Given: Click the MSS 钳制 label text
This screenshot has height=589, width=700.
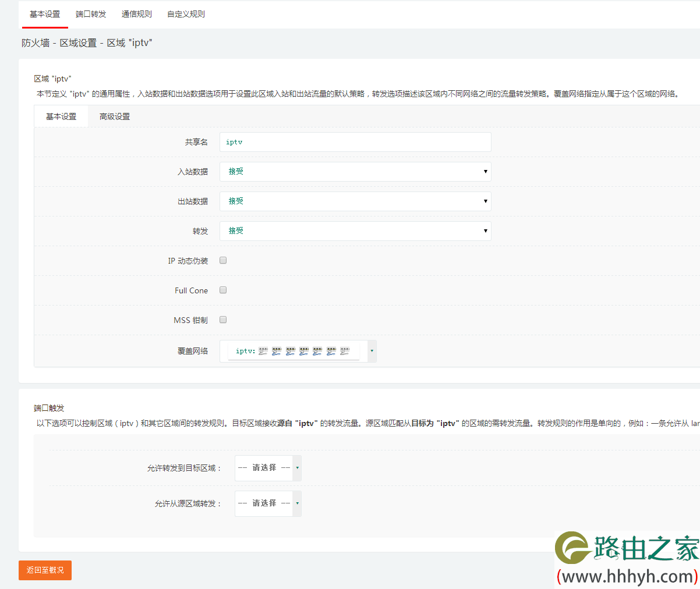Looking at the screenshot, I should click(x=190, y=320).
